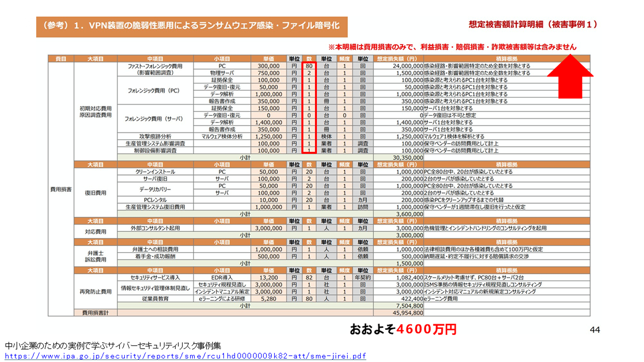Select the 復旧費用 category cell
Viewport: 644px width, 362px height.
pyautogui.click(x=95, y=193)
